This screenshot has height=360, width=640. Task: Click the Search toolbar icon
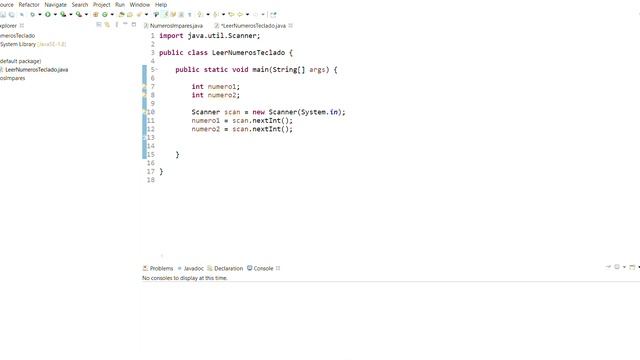[x=139, y=14]
